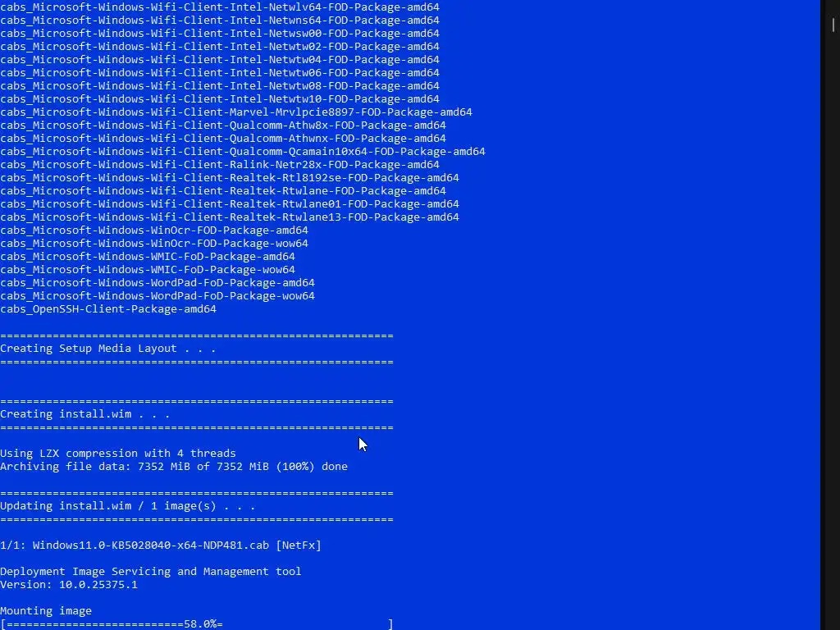
Task: Select the Intel-Netwsw00-FOD-Package line
Action: 220,33
